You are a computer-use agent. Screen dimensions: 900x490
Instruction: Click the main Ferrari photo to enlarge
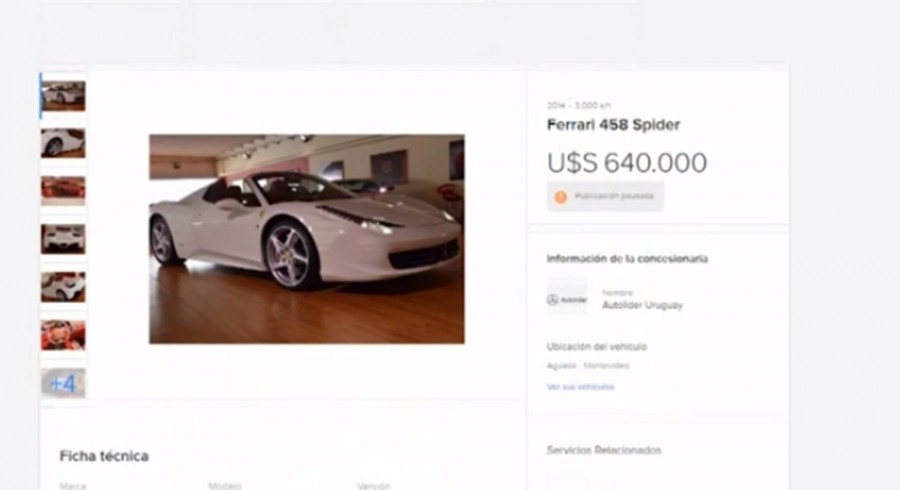307,239
